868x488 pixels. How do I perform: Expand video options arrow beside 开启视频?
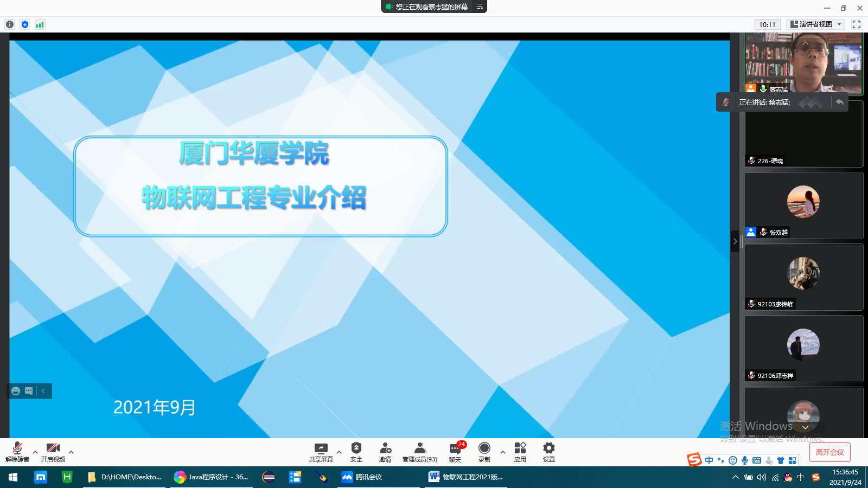click(71, 452)
